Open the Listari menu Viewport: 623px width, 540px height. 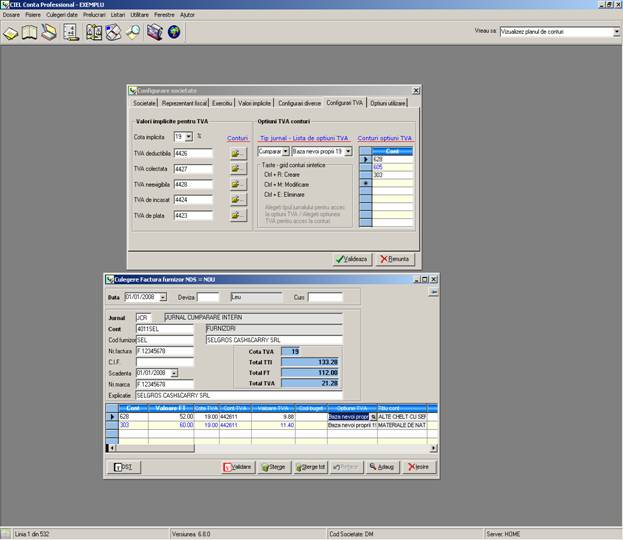(x=118, y=15)
